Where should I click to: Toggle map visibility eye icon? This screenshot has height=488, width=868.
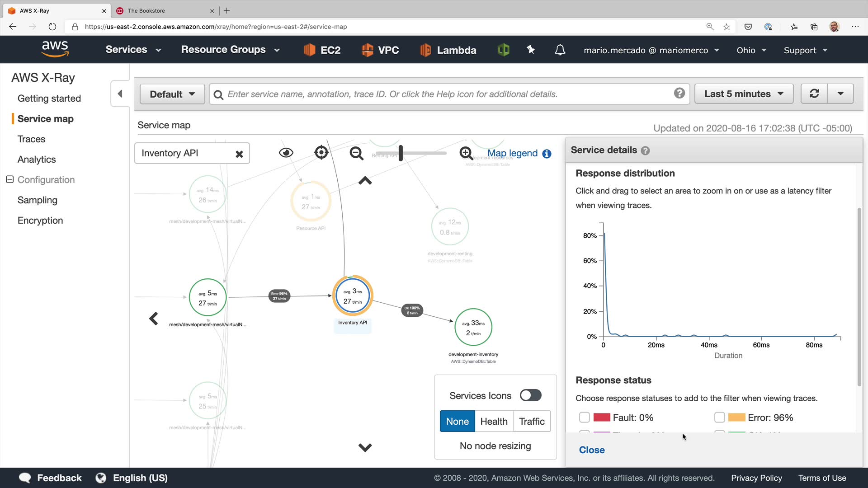click(x=286, y=153)
